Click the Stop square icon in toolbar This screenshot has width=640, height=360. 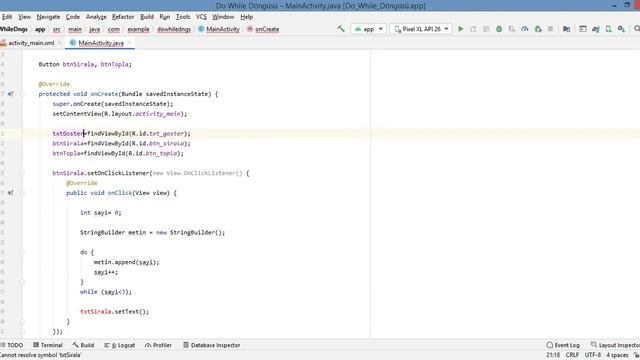coord(550,29)
